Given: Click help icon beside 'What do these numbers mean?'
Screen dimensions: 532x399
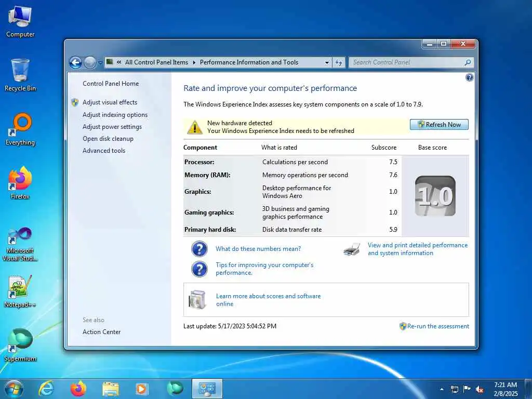Looking at the screenshot, I should (199, 249).
